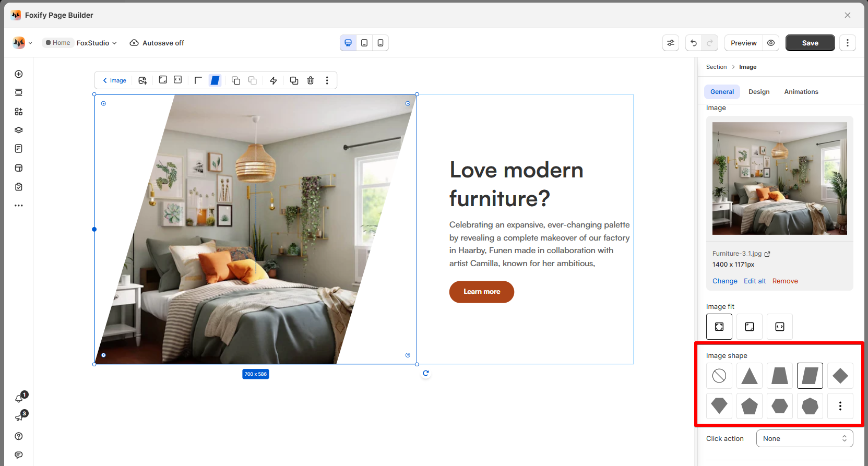868x466 pixels.
Task: Open the layers panel icon in sidebar
Action: coord(19,130)
